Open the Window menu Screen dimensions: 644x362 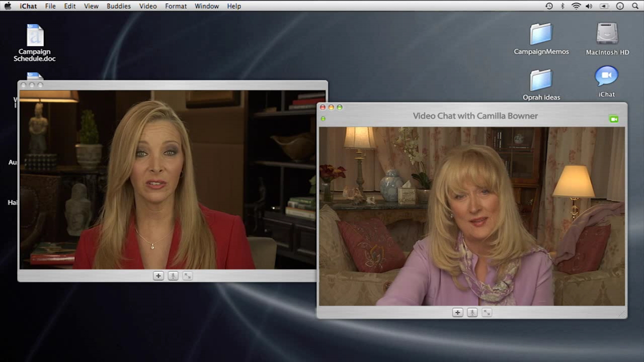tap(207, 6)
